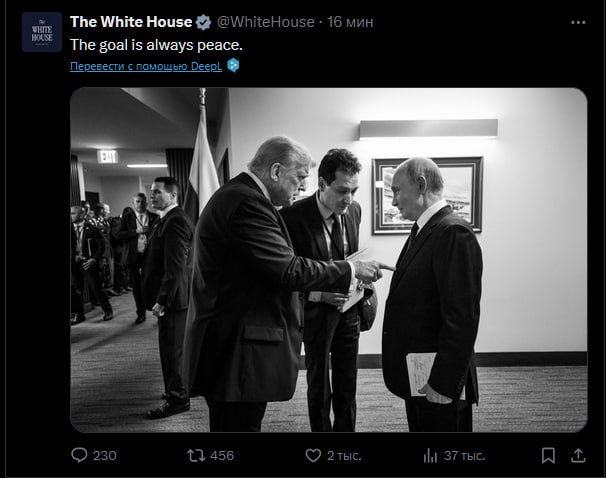This screenshot has width=606, height=478.
Task: Open "The White House" display name
Action: (130, 22)
